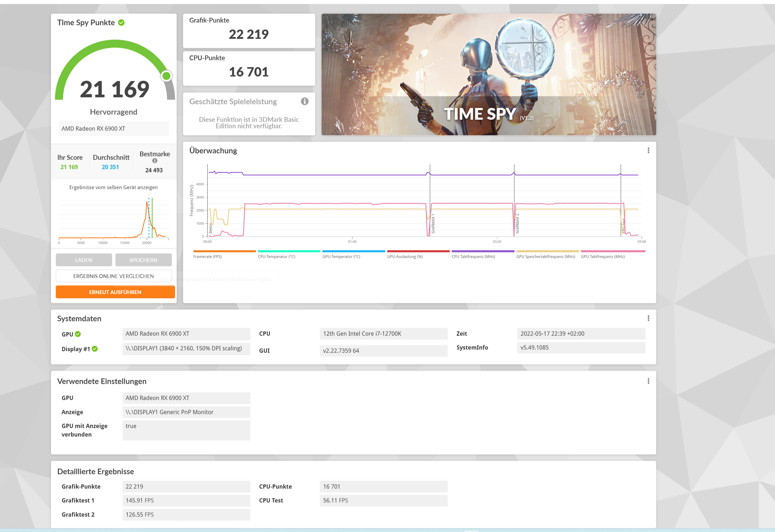This screenshot has width=775, height=532.
Task: Click the purple CPU Taktfrequenz legend color bar
Action: coord(483,251)
